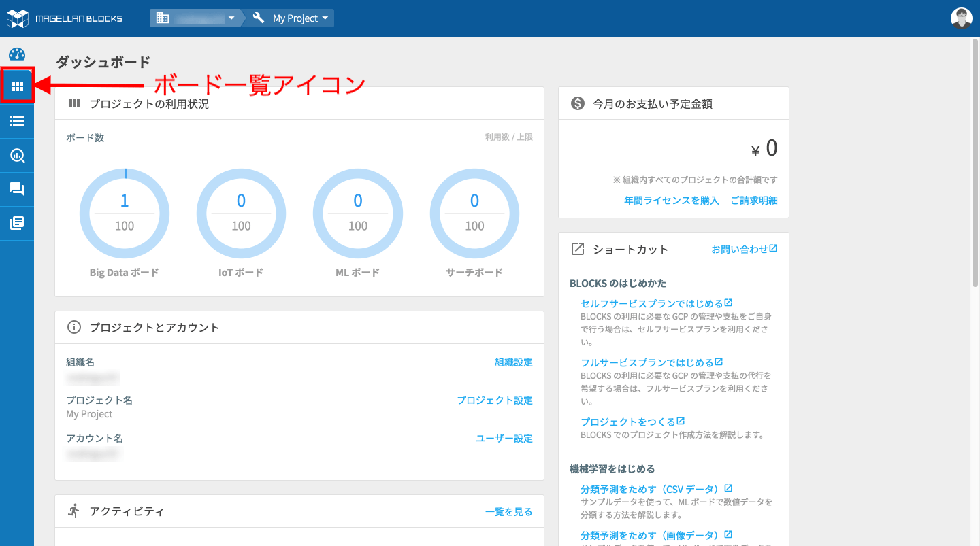
Task: Open ユーザー設定 link
Action: tap(504, 439)
